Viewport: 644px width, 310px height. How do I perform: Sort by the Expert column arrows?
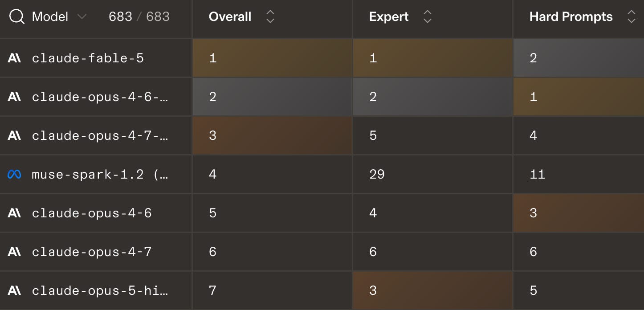click(x=427, y=17)
